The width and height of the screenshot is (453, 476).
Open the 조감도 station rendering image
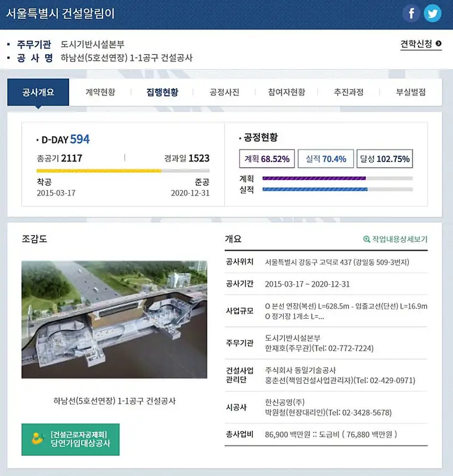click(x=114, y=319)
